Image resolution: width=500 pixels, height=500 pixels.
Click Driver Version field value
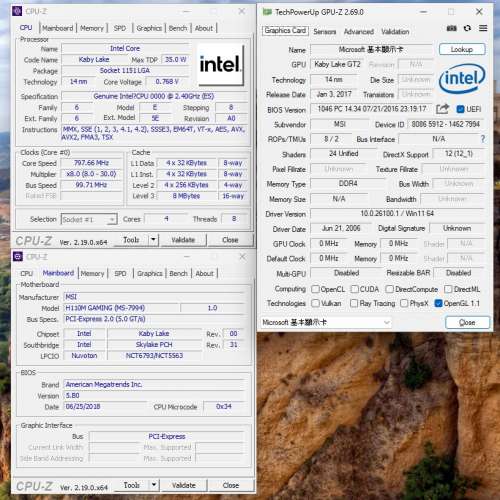tap(397, 213)
